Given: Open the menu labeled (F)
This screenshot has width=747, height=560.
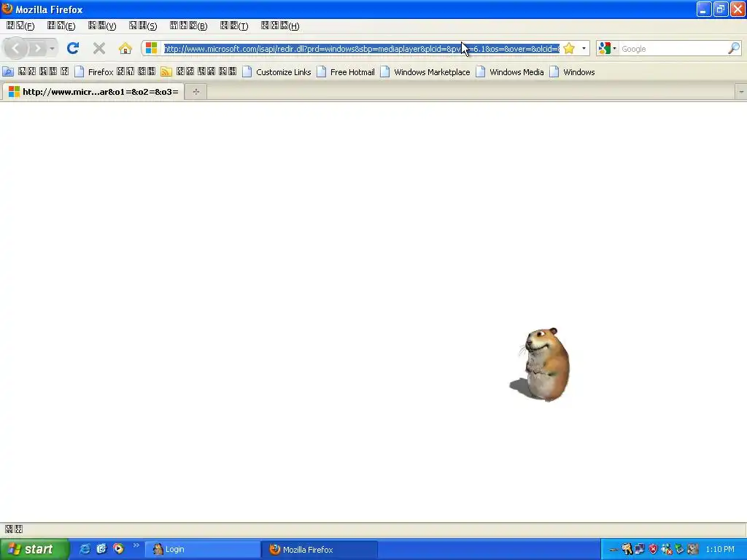Looking at the screenshot, I should pyautogui.click(x=20, y=26).
